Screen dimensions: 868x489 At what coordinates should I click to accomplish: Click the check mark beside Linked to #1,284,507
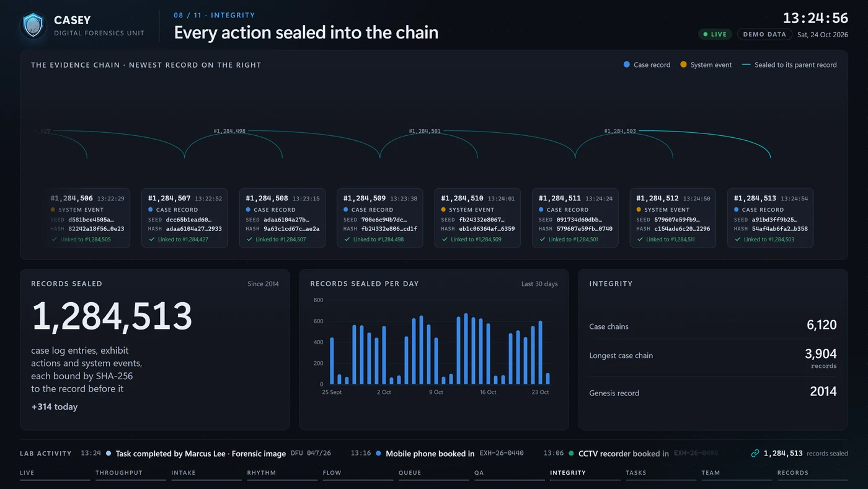(x=249, y=239)
